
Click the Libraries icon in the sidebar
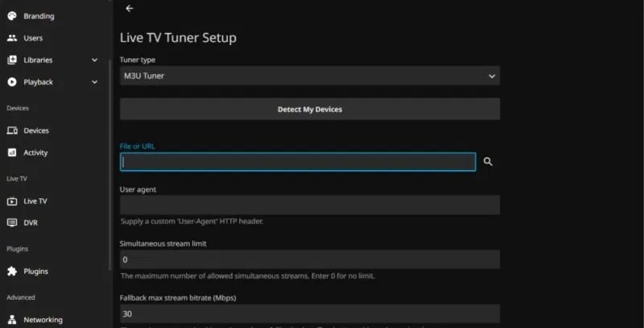click(12, 60)
